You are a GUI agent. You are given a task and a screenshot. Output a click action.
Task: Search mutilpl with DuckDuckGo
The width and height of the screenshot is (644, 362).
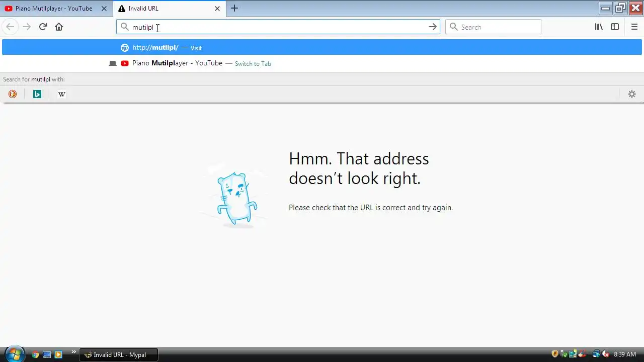tap(13, 94)
